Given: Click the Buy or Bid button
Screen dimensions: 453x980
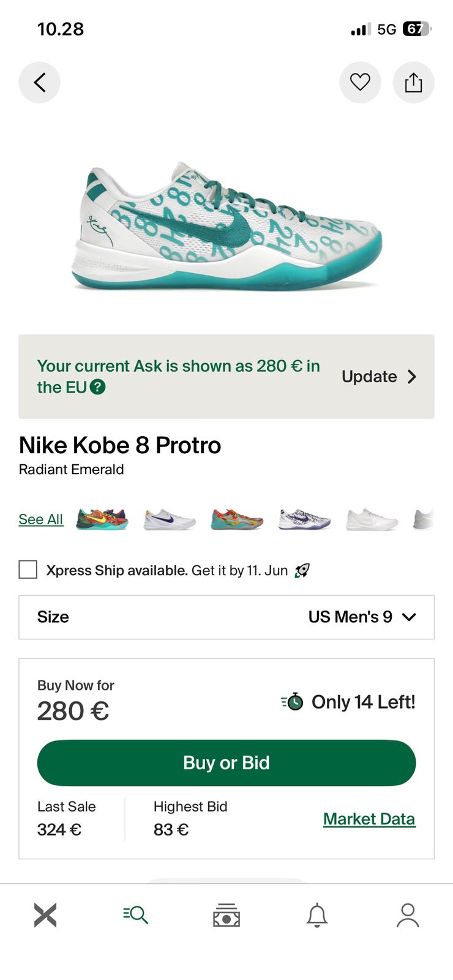Looking at the screenshot, I should 226,763.
